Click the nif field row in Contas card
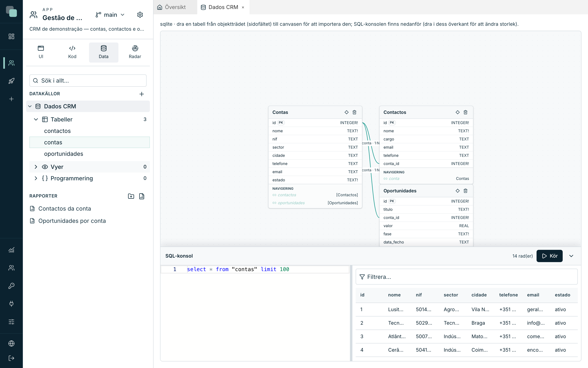Screen dimensions: 588x368 315,139
